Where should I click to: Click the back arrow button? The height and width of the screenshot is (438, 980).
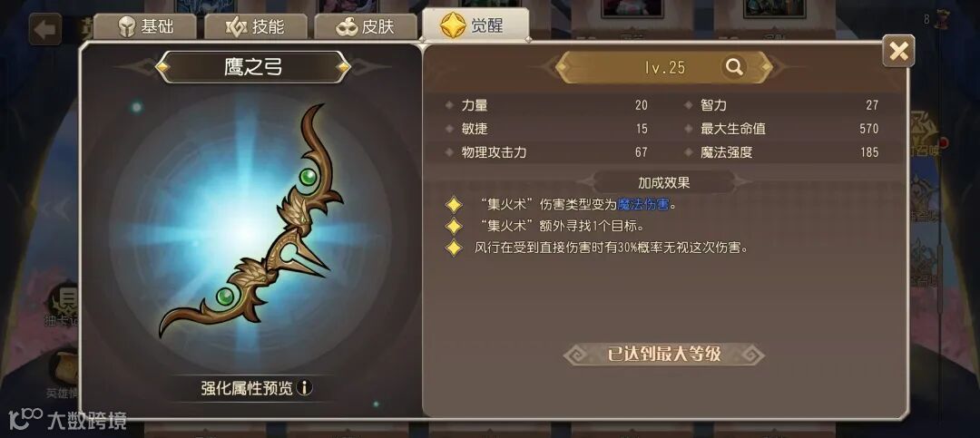(x=45, y=29)
